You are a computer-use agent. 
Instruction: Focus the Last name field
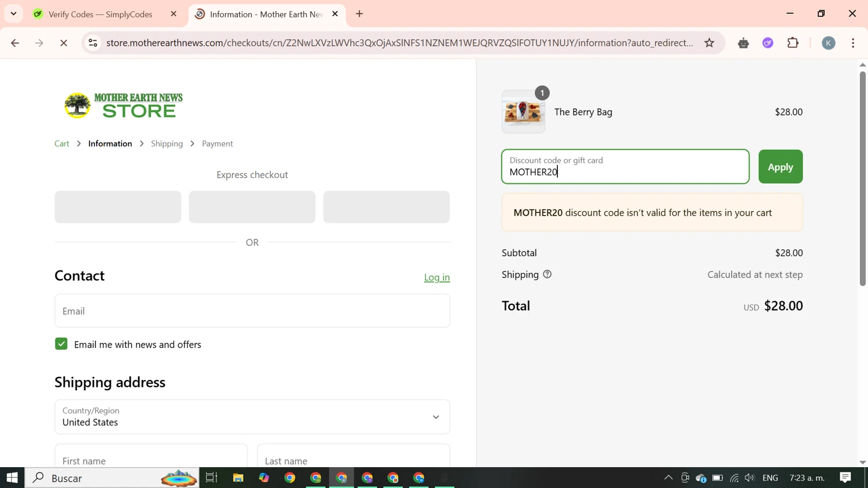point(354,457)
